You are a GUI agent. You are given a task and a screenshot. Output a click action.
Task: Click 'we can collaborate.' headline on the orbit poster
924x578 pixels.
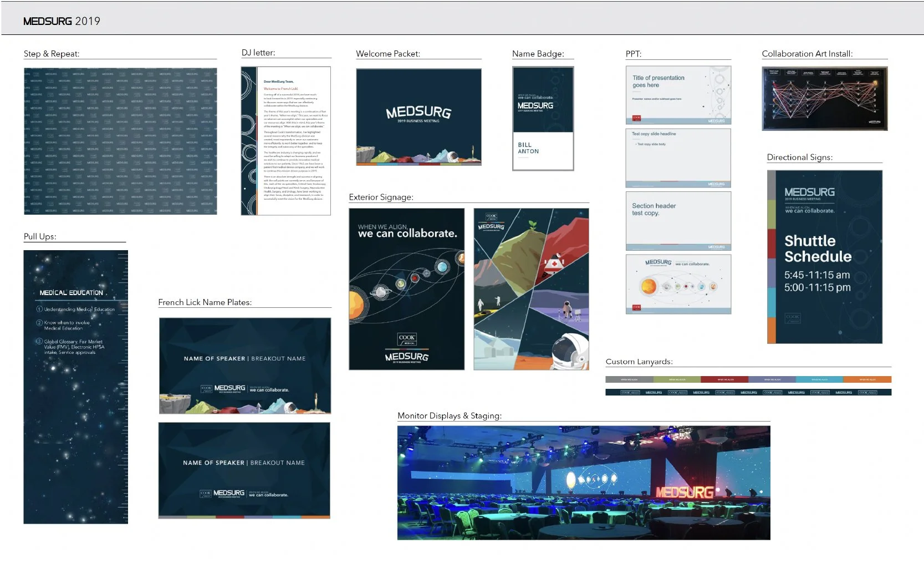click(x=407, y=234)
